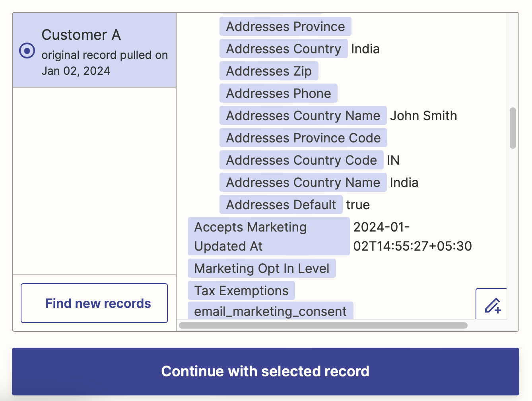The height and width of the screenshot is (401, 532).
Task: Click the Customer A record title
Action: (81, 35)
